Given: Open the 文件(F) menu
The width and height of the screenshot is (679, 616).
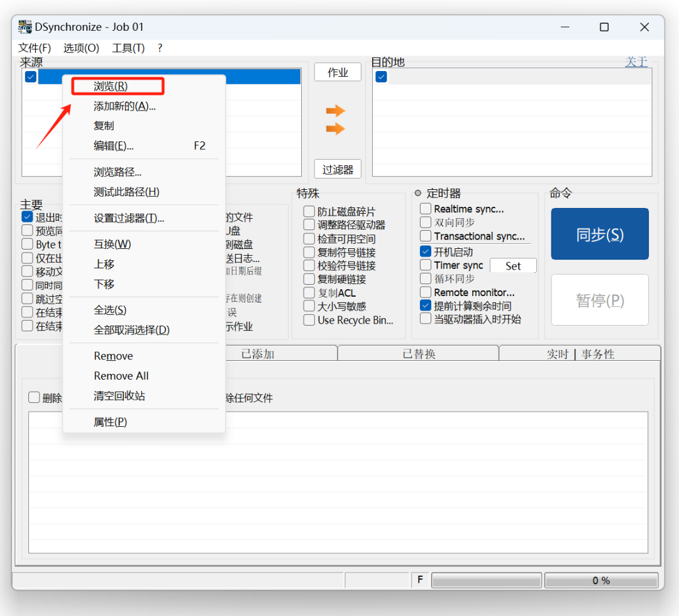Looking at the screenshot, I should point(35,48).
